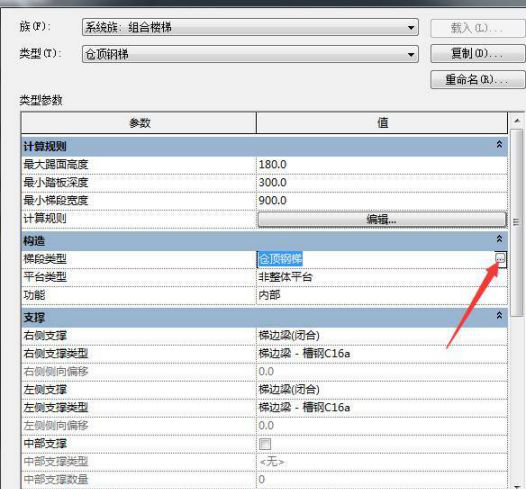Open the 族 family dropdown
The width and height of the screenshot is (526, 489).
(250, 27)
